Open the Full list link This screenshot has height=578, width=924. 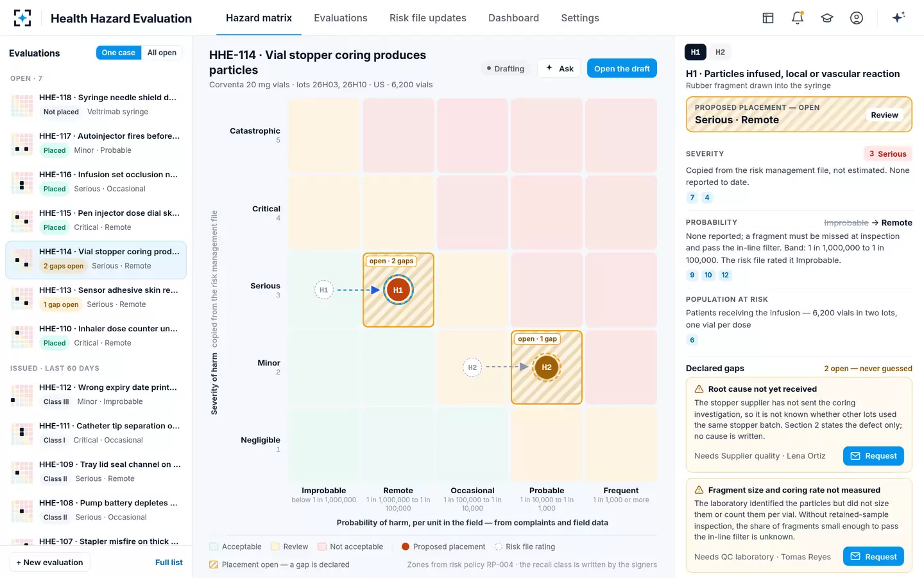169,563
